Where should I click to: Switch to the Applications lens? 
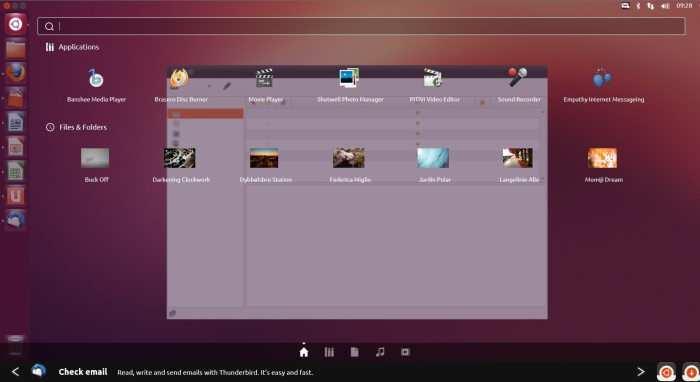(x=329, y=352)
